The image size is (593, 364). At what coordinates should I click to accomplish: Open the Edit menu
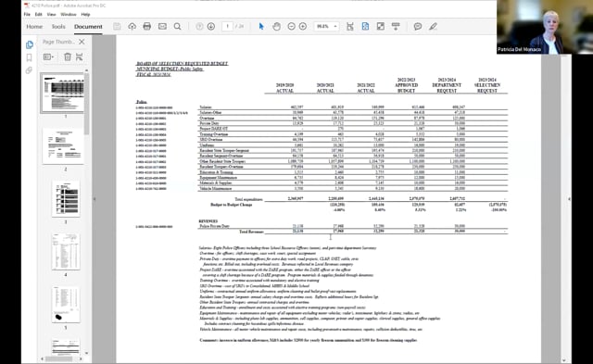pos(39,15)
